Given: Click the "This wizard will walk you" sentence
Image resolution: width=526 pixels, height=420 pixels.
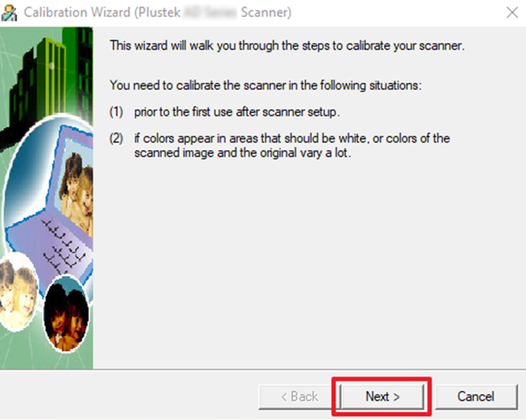Looking at the screenshot, I should click(x=287, y=45).
